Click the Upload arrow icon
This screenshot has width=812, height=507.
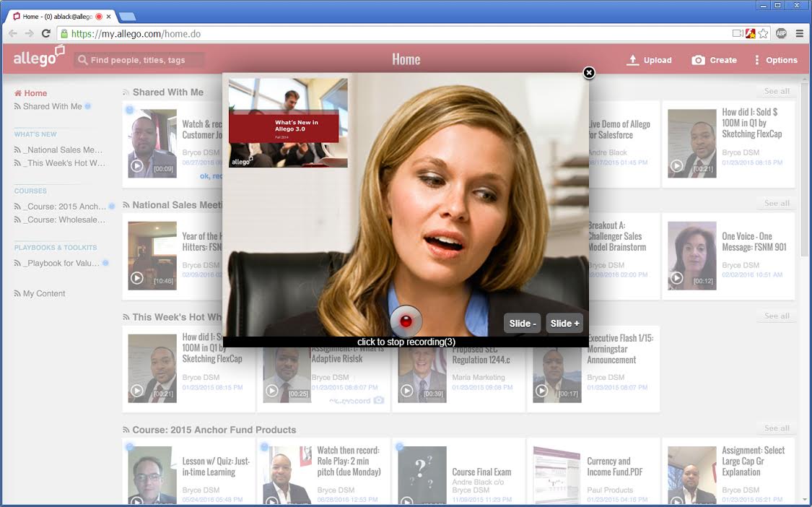click(632, 60)
